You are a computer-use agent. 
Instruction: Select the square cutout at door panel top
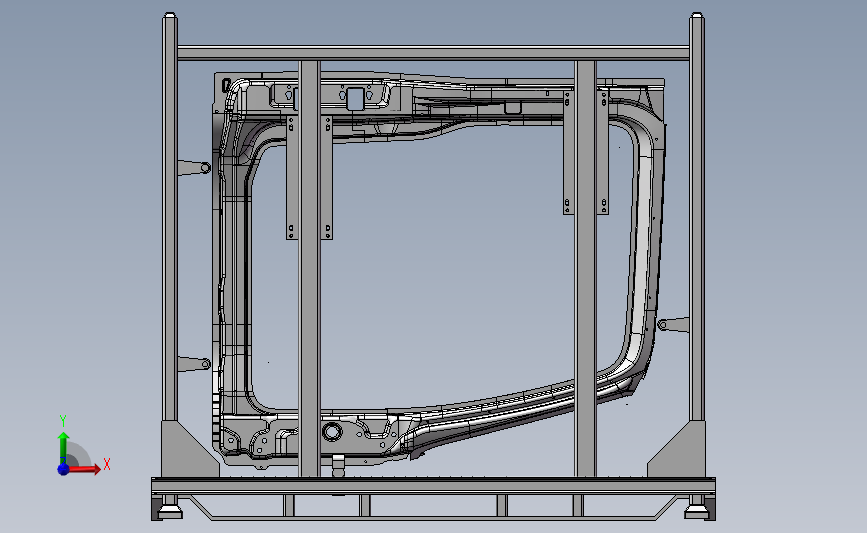click(354, 99)
